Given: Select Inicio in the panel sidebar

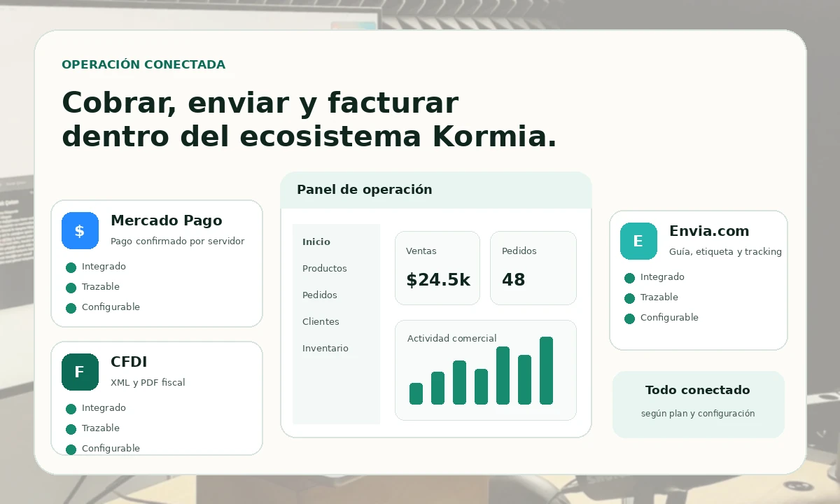Looking at the screenshot, I should click(316, 242).
